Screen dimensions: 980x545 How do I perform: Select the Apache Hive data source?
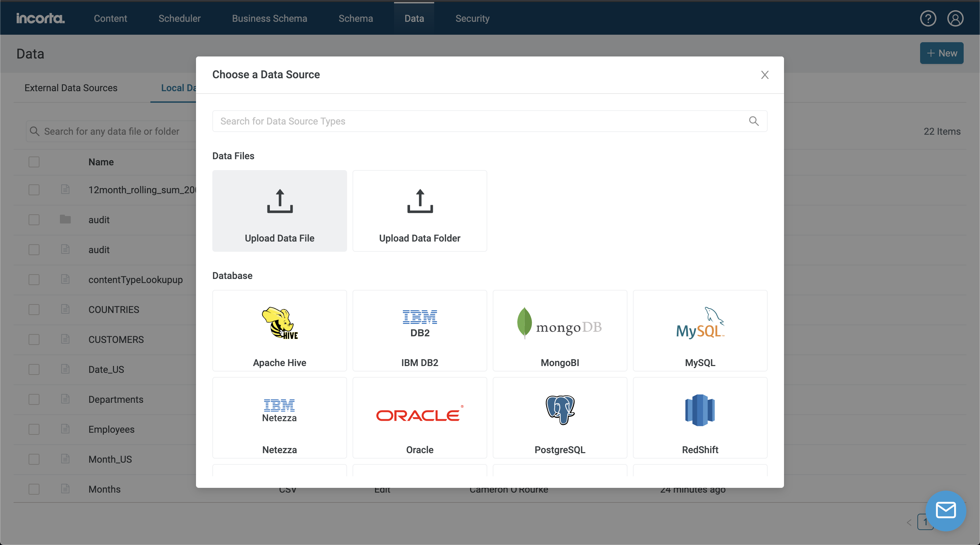coord(280,330)
